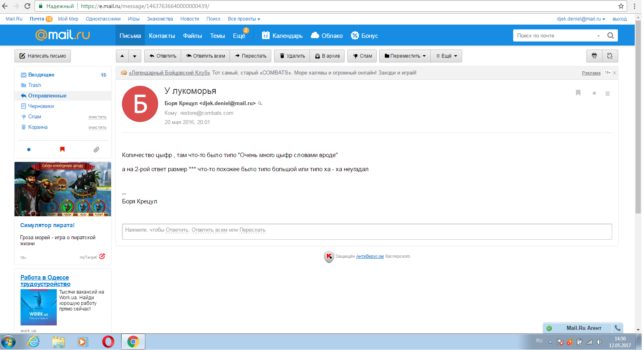Go back in browser history
The width and height of the screenshot is (644, 350).
pyautogui.click(x=5, y=6)
